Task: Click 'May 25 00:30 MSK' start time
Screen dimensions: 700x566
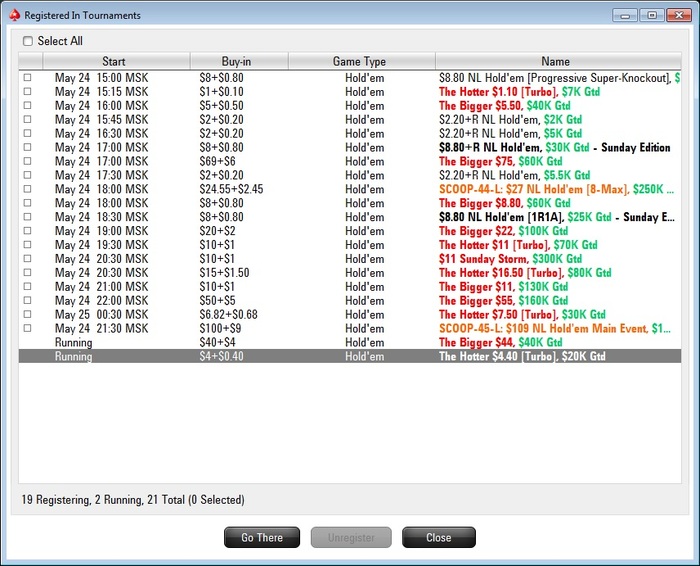Action: (101, 315)
